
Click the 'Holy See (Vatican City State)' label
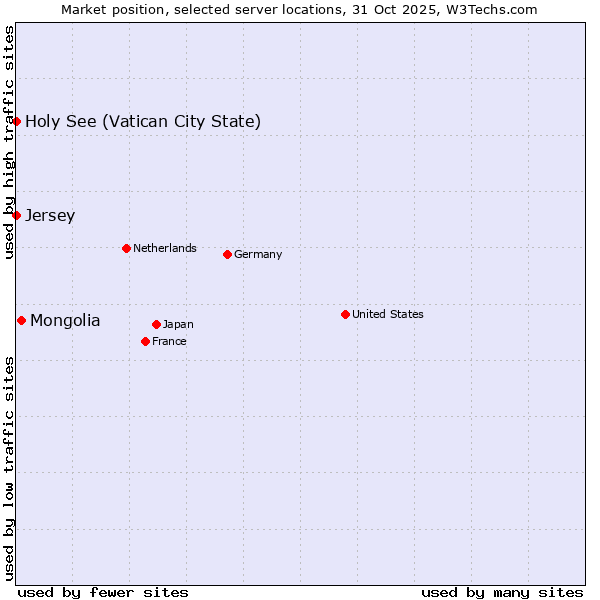click(143, 122)
